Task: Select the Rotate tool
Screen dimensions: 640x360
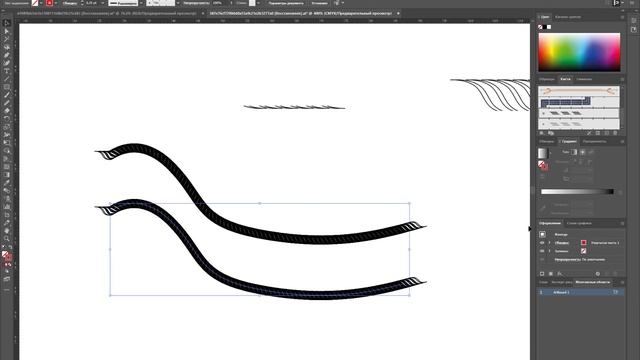Action: (7, 119)
